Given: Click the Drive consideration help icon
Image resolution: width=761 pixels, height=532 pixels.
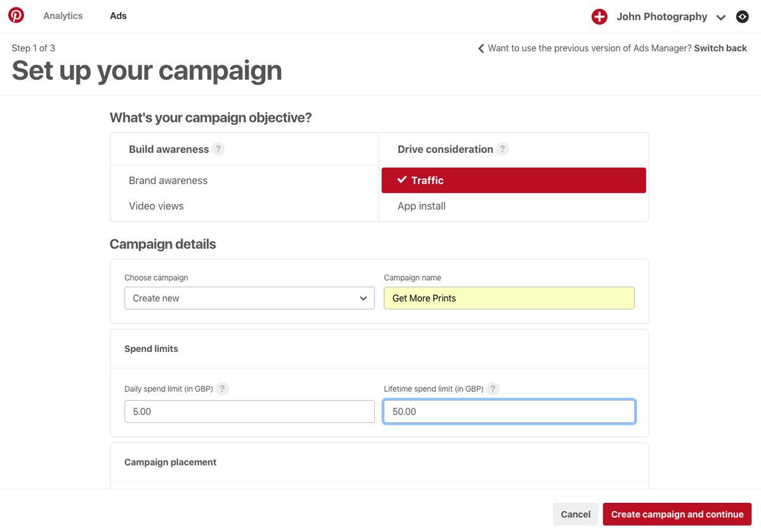Looking at the screenshot, I should [x=502, y=148].
